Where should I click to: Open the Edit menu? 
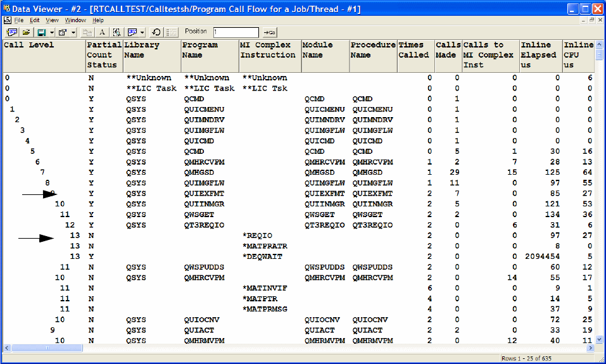click(x=35, y=20)
